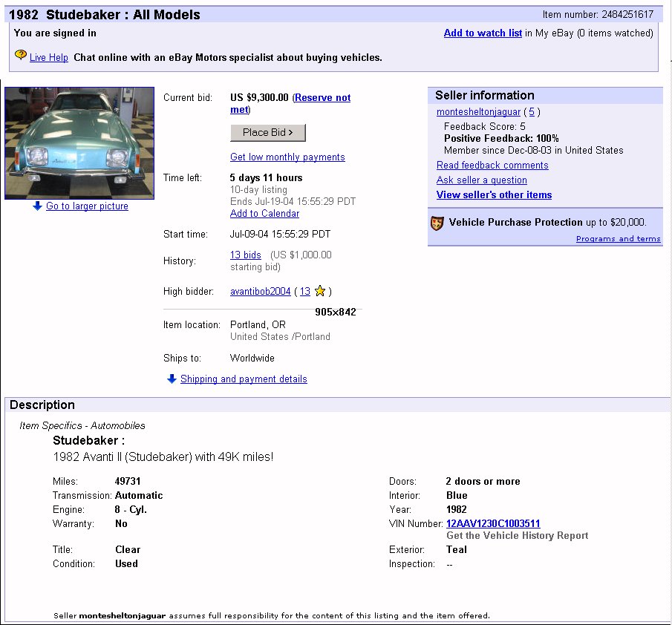The width and height of the screenshot is (672, 625).
Task: Open the Studebaker Avanti car thumbnail
Action: (x=79, y=143)
